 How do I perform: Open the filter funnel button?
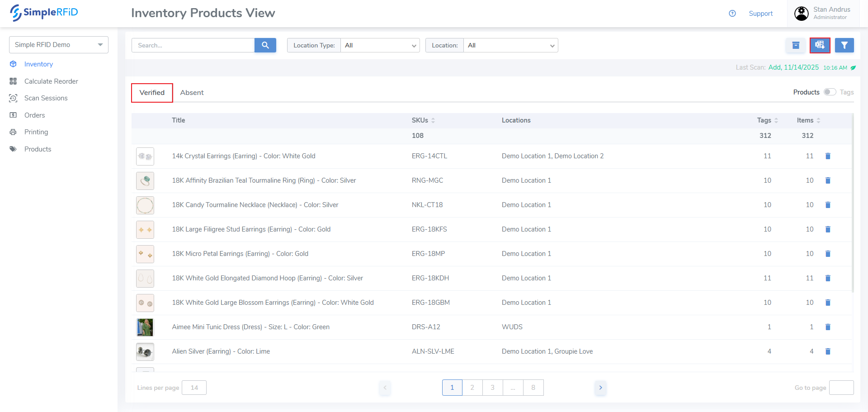pyautogui.click(x=844, y=45)
